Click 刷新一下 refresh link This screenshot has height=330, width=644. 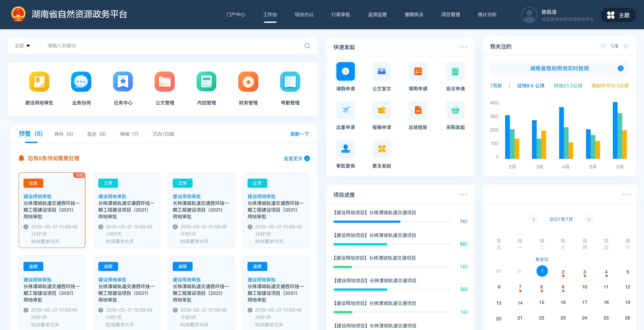(299, 134)
